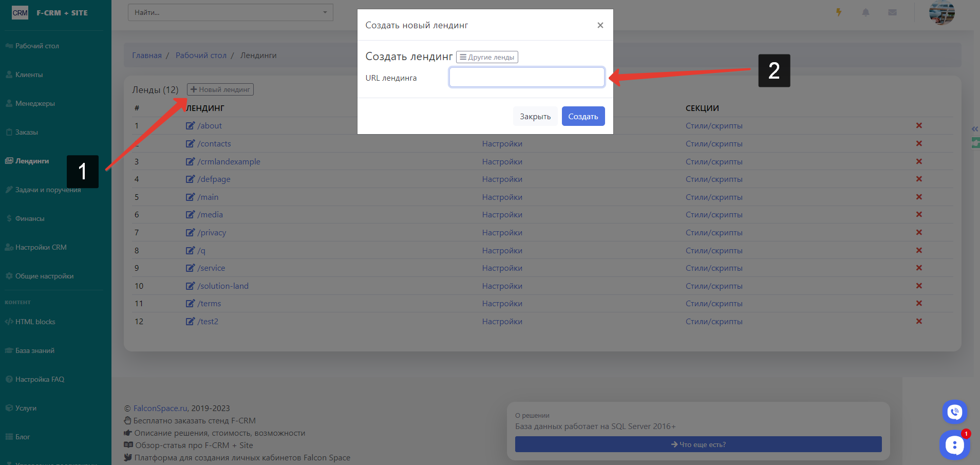Open the user avatar menu
The height and width of the screenshot is (465, 980).
tap(941, 12)
